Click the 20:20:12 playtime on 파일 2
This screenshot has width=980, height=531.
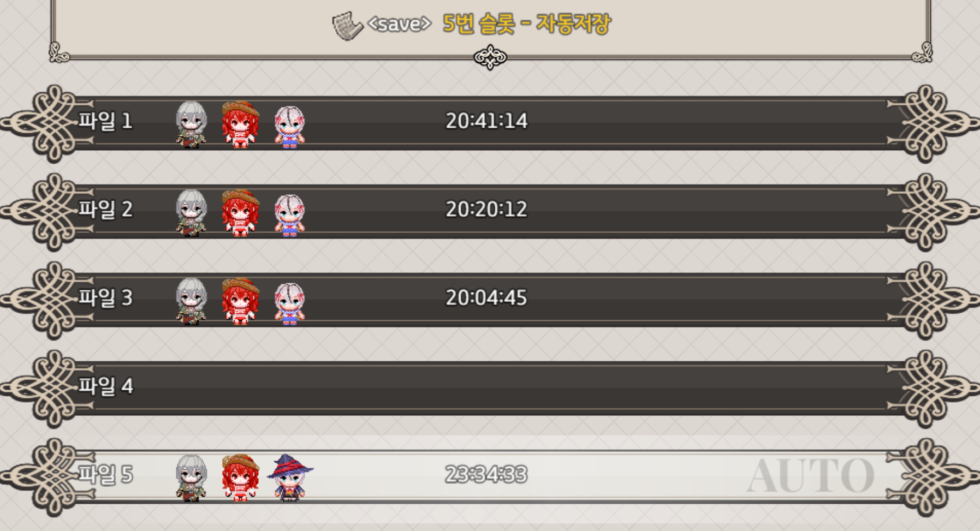pos(486,209)
